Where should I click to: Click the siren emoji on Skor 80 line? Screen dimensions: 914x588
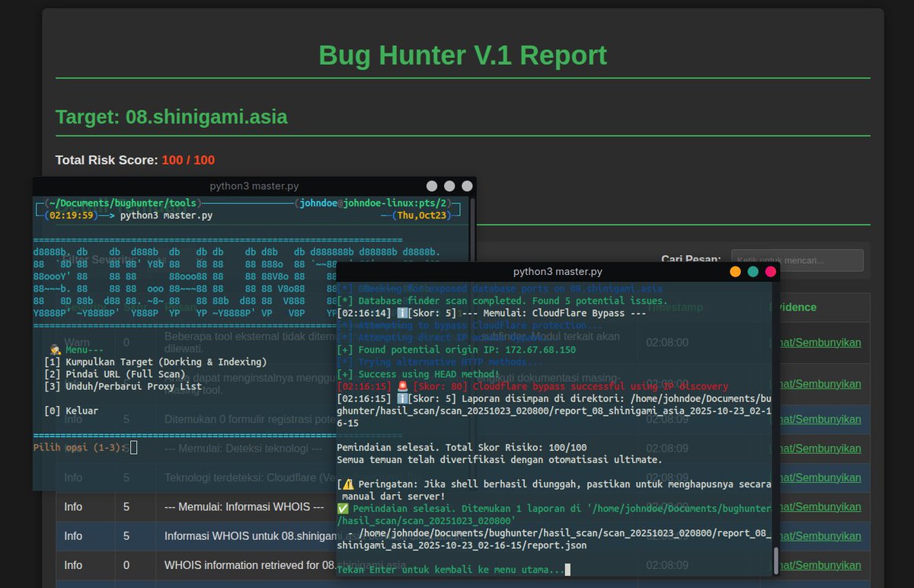pyautogui.click(x=402, y=386)
